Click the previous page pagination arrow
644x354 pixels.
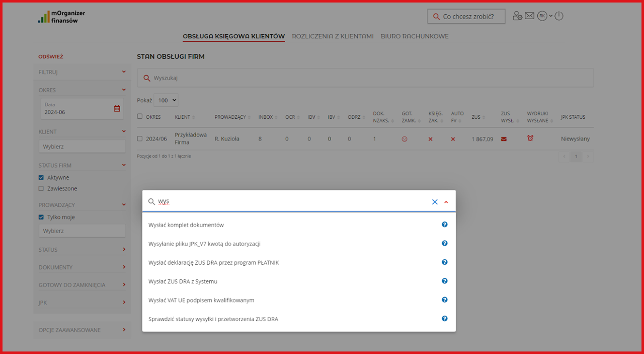pos(565,157)
